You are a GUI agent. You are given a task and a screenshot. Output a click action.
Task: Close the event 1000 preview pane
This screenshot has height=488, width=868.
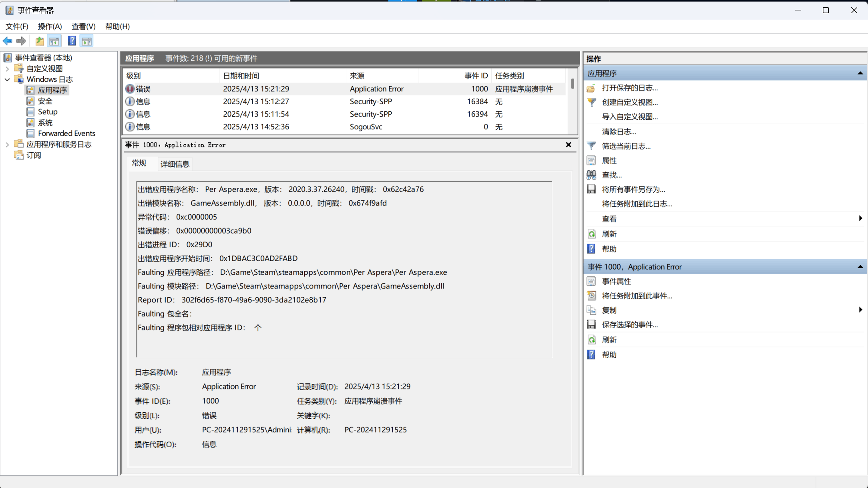pos(568,145)
